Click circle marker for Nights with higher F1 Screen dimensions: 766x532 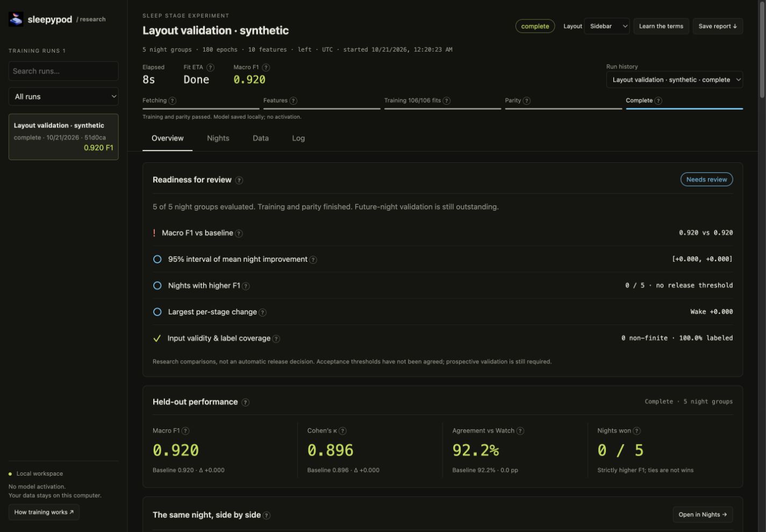click(158, 285)
